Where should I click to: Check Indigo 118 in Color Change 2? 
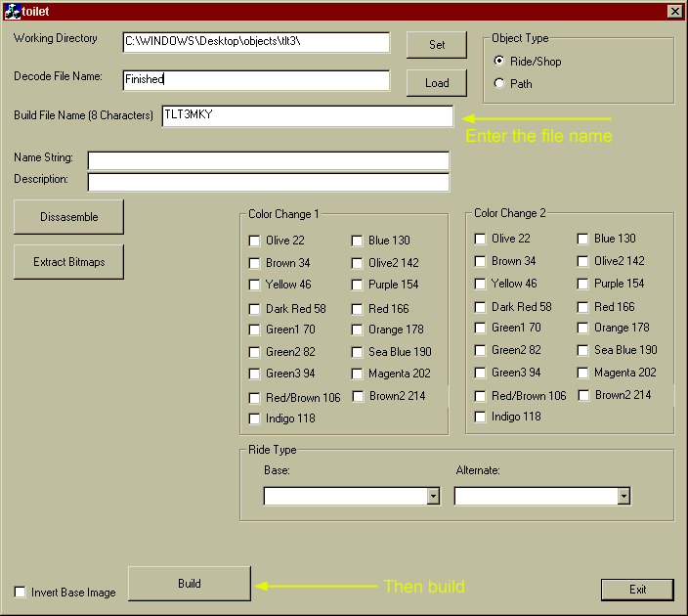[x=480, y=417]
